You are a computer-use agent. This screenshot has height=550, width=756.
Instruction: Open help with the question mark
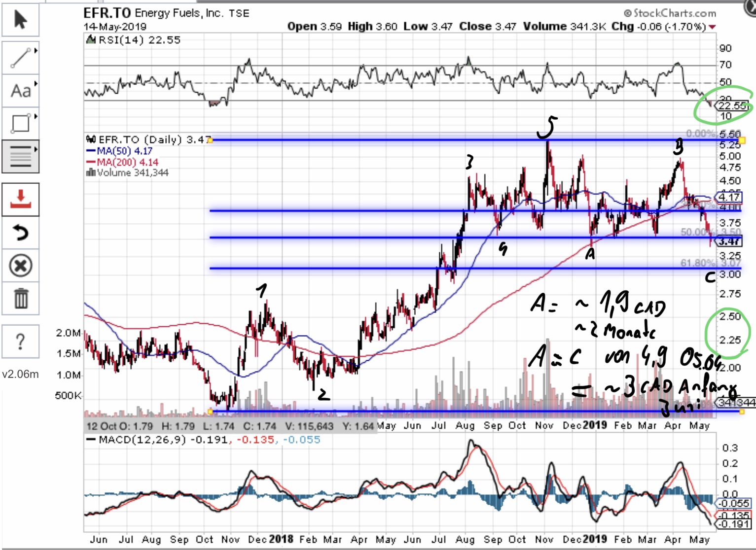pos(20,341)
